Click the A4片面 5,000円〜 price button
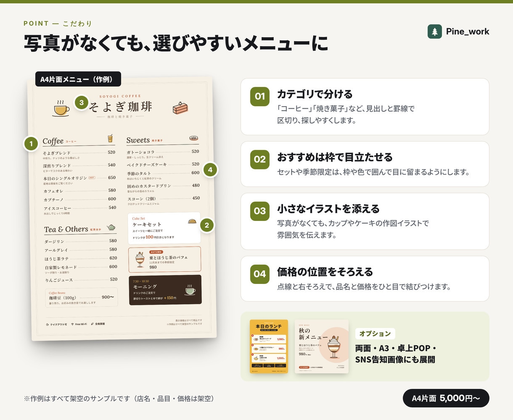Viewport: 513px width, 420px height. pos(446,398)
